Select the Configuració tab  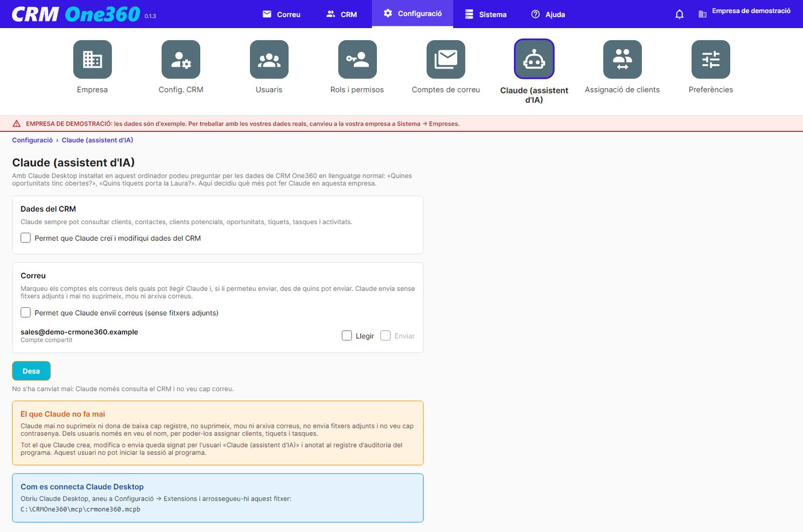412,14
